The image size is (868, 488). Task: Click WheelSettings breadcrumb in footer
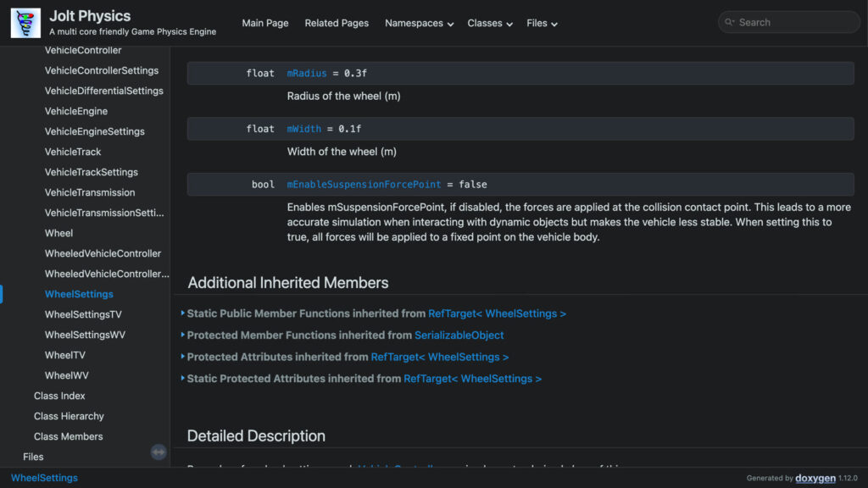[x=44, y=478]
